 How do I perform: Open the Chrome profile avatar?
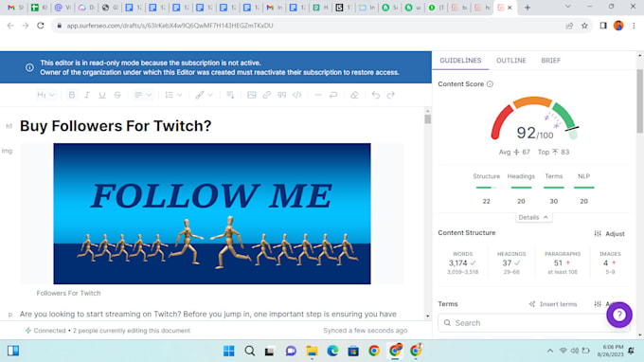click(618, 26)
